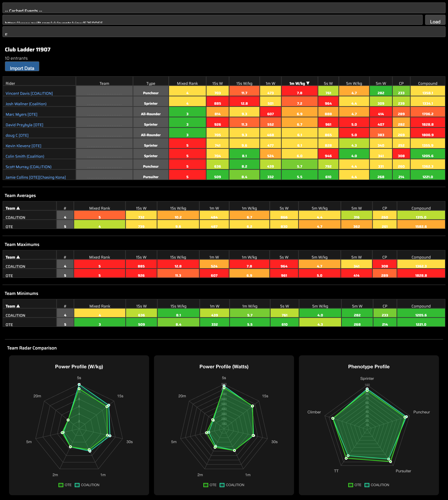Viewport: 448px width, 500px height.
Task: Sort riders by the 15s W column
Action: tap(217, 83)
